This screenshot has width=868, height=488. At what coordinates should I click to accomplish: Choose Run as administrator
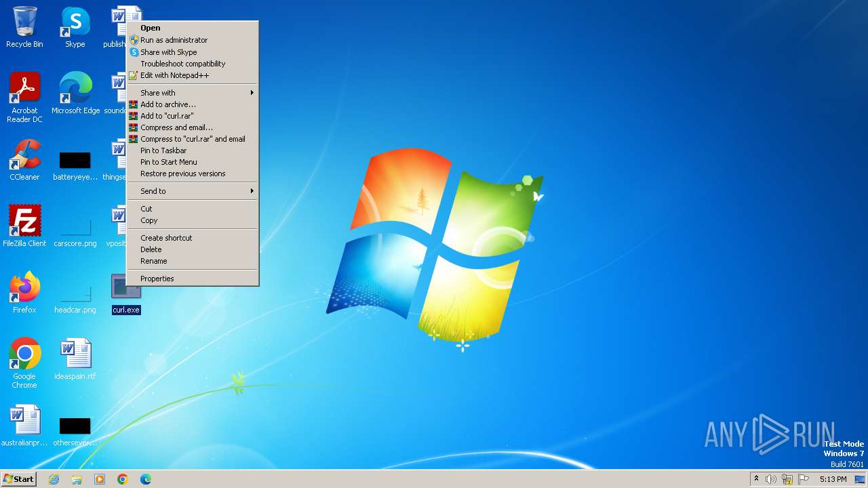click(193, 40)
